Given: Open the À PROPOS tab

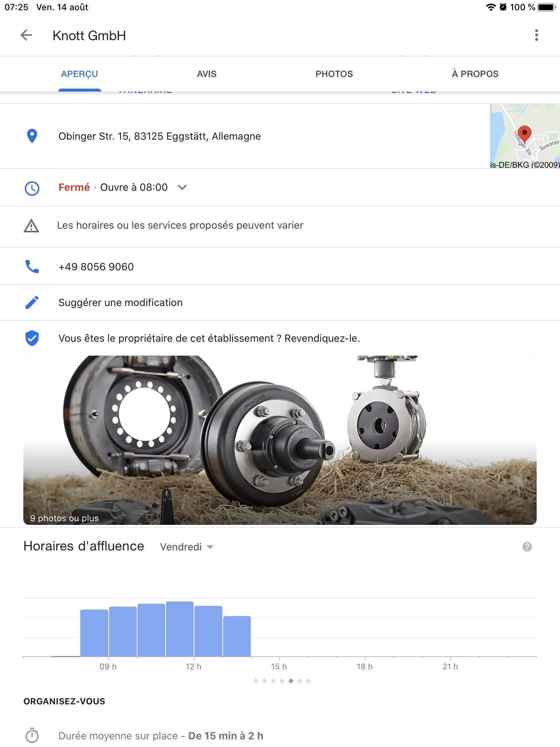Looking at the screenshot, I should (475, 74).
